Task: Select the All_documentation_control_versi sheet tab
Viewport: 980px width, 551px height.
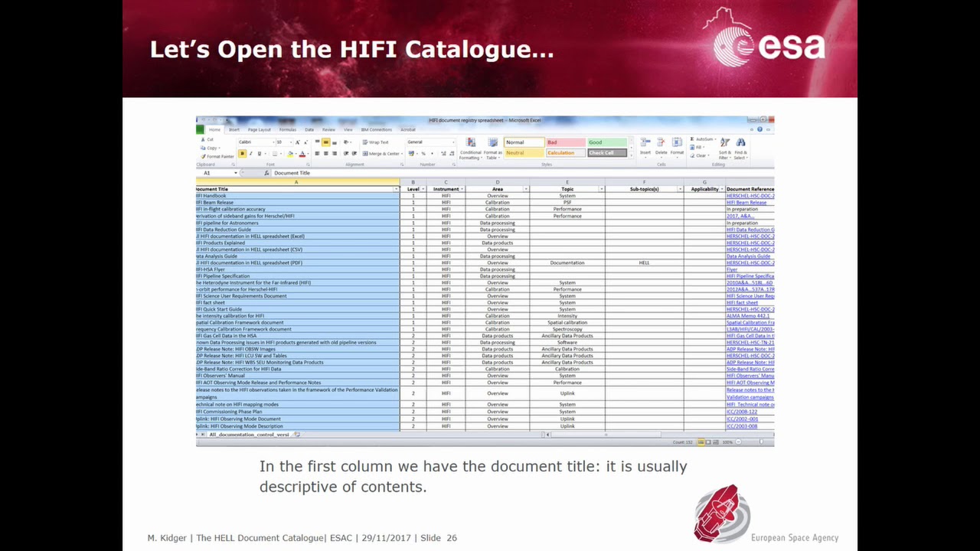Action: point(248,435)
